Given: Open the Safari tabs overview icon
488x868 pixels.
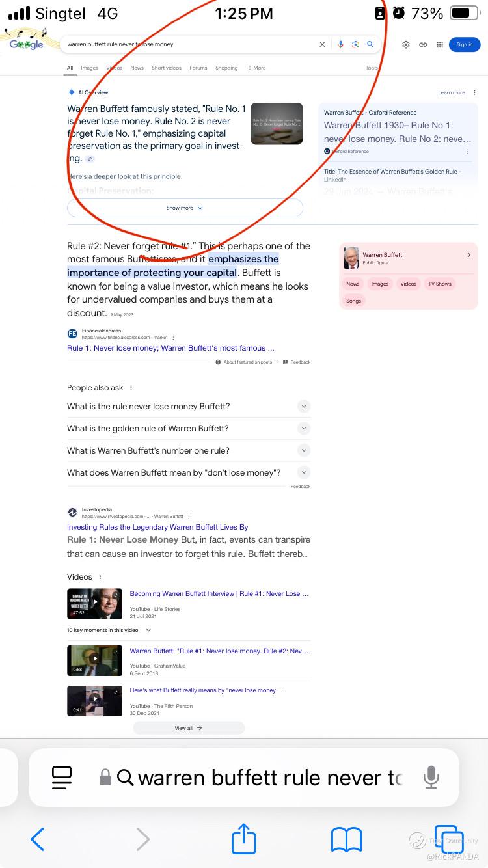Looking at the screenshot, I should click(x=449, y=839).
